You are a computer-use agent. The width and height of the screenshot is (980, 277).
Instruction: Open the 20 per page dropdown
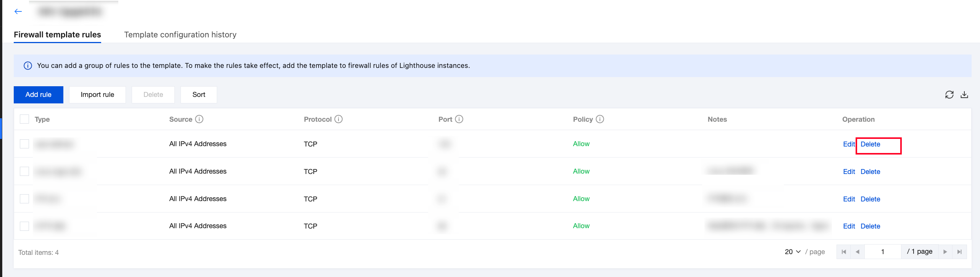coord(793,252)
